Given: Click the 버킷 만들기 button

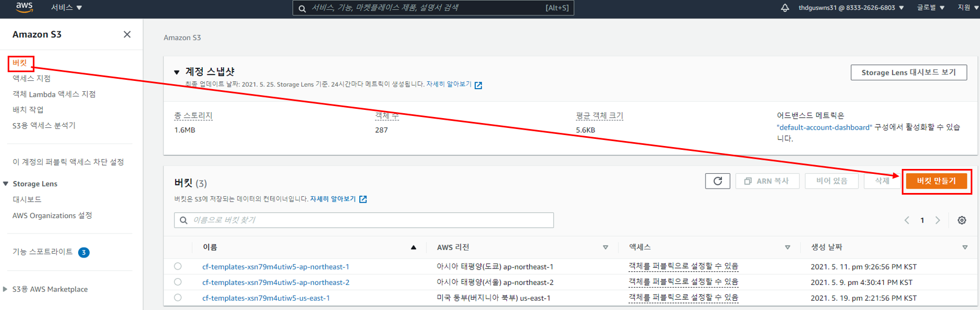Looking at the screenshot, I should (936, 181).
